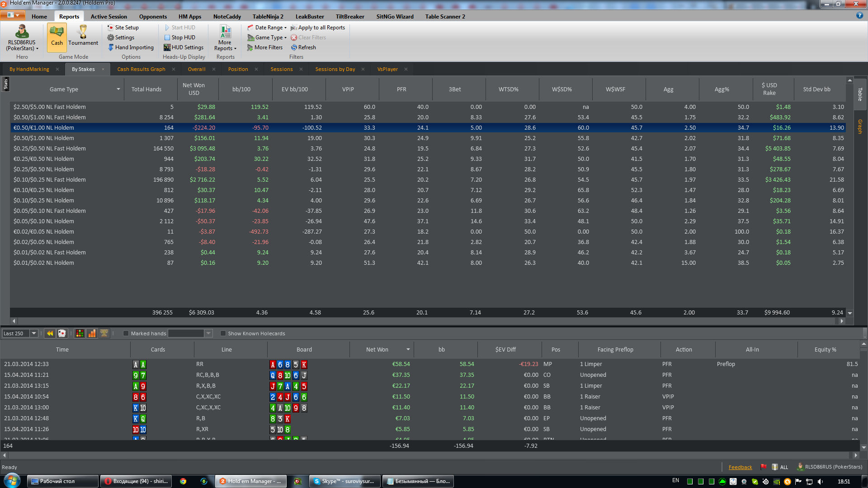Click the Cash game mode icon
The height and width of the screenshot is (488, 868).
tap(57, 36)
